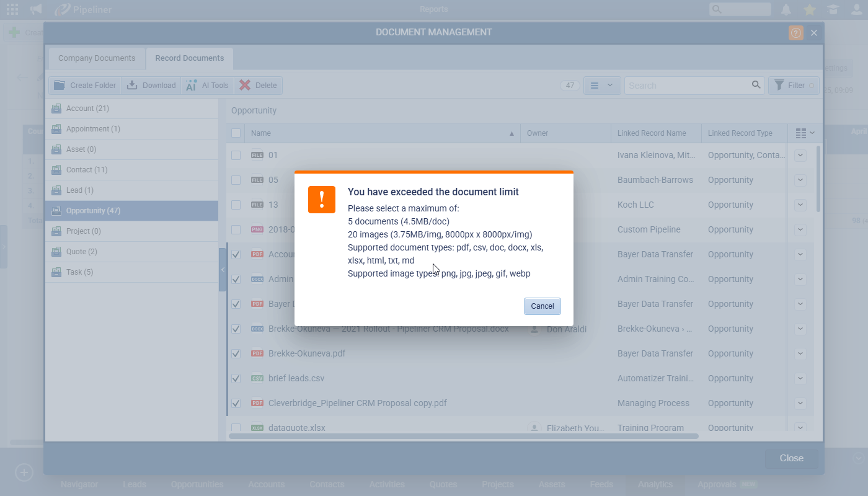Screen dimensions: 868x496
Task: Expand row actions for Koch LLC document
Action: pyautogui.click(x=800, y=205)
